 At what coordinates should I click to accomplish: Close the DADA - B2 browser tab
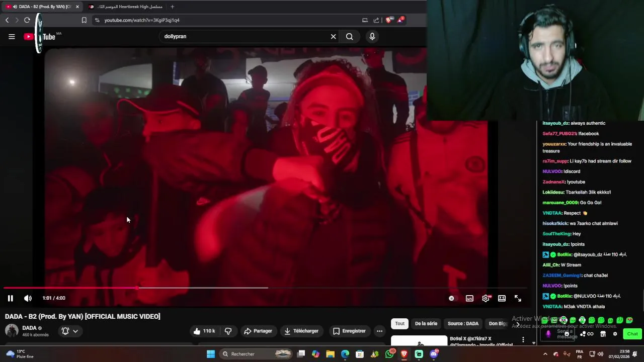click(x=77, y=7)
